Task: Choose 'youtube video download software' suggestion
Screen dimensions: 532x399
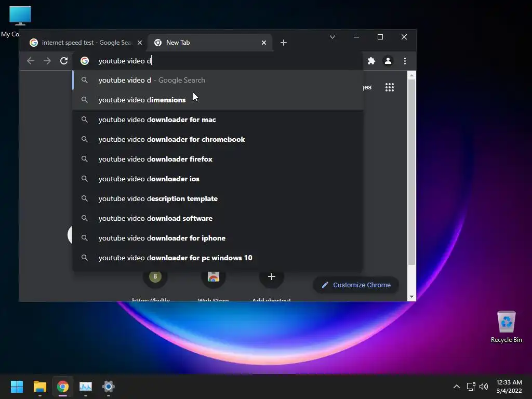Action: click(218, 218)
